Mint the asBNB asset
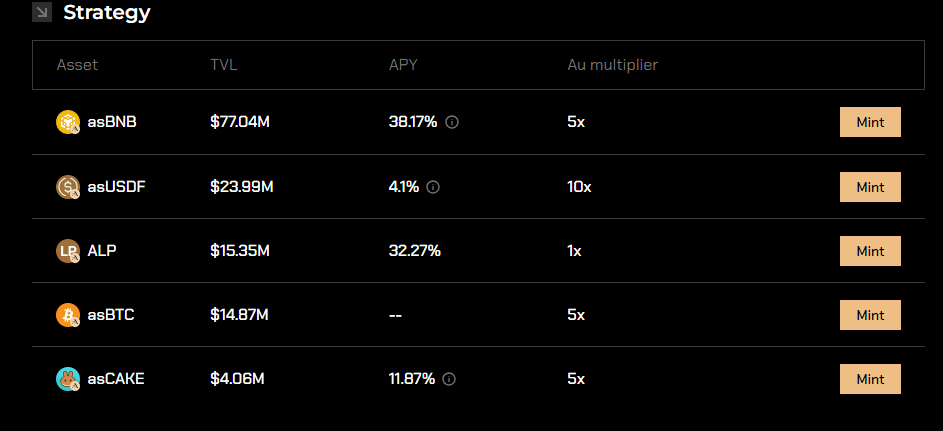The height and width of the screenshot is (431, 943). click(870, 123)
